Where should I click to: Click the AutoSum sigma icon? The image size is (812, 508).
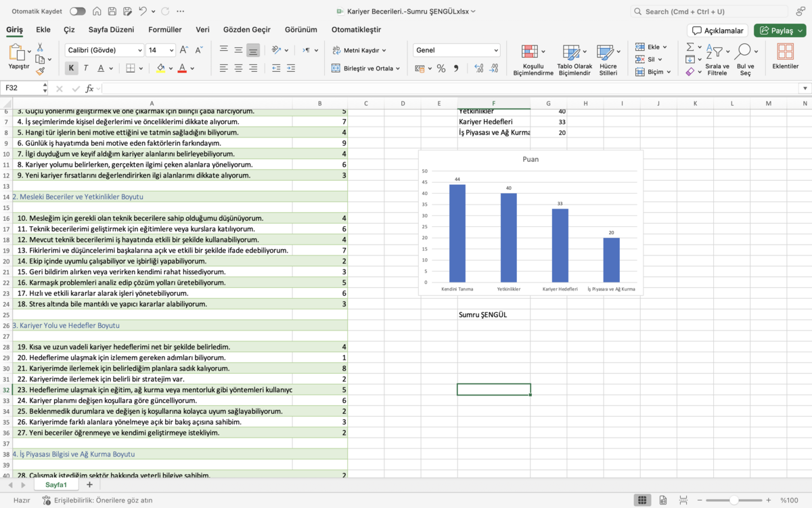coord(690,47)
